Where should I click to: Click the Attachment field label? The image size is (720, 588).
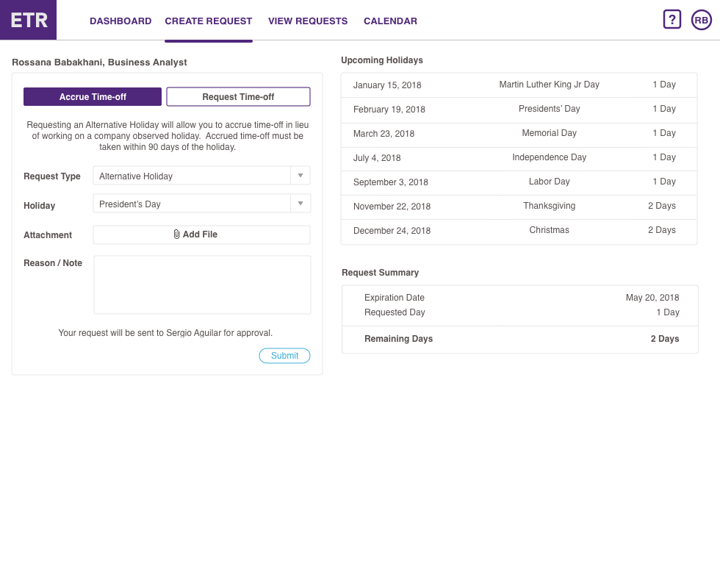pyautogui.click(x=48, y=235)
